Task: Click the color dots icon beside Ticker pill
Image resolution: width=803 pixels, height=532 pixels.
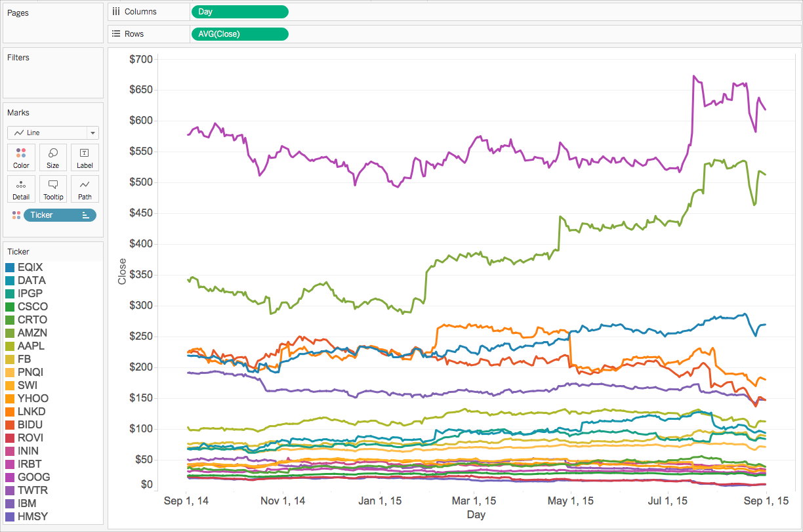Action: pos(16,215)
